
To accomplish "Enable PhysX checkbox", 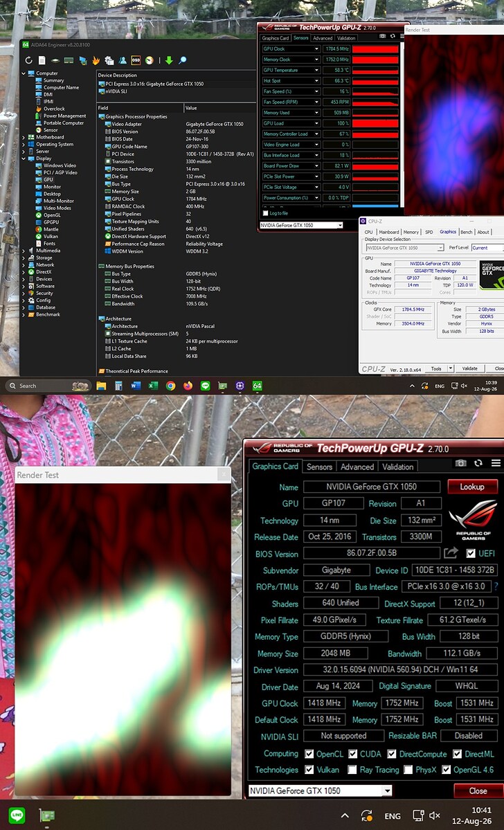I will coord(408,770).
